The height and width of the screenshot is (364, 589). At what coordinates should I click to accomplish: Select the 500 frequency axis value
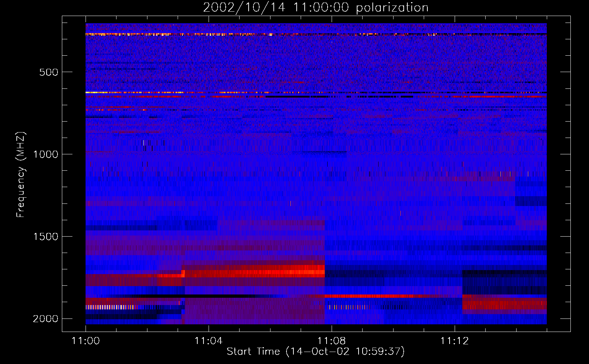click(x=49, y=72)
